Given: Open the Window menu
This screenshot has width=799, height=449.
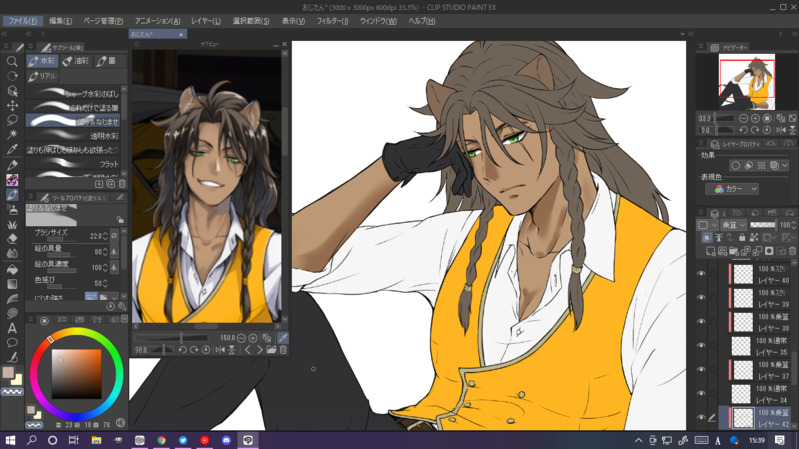Looking at the screenshot, I should tap(378, 21).
